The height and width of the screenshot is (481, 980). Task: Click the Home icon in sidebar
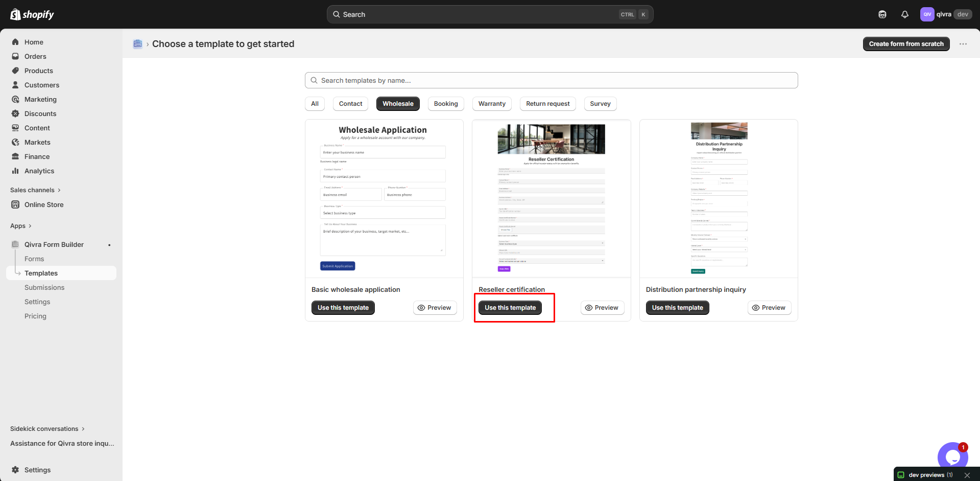pyautogui.click(x=15, y=42)
